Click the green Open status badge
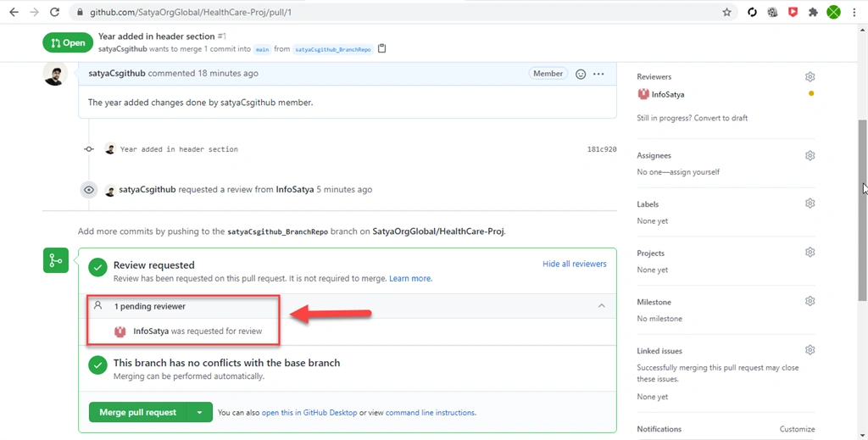Image resolution: width=868 pixels, height=440 pixels. [x=68, y=42]
